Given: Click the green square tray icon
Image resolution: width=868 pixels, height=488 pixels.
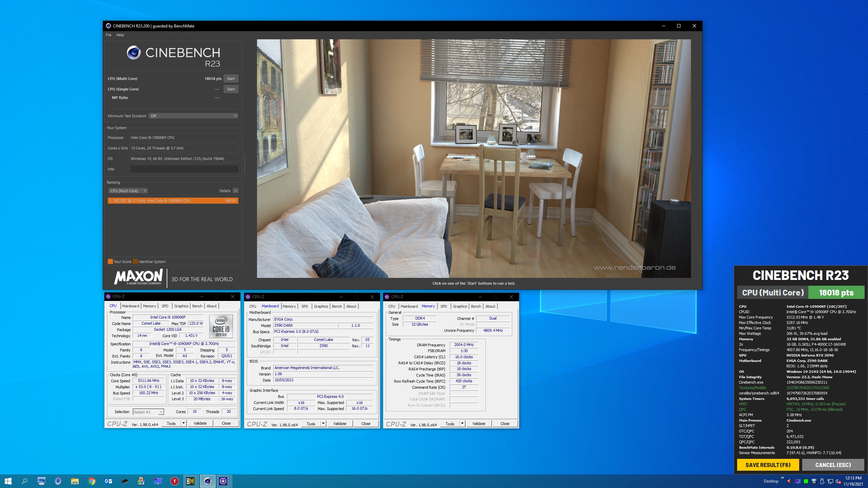Looking at the screenshot, I should click(x=806, y=481).
